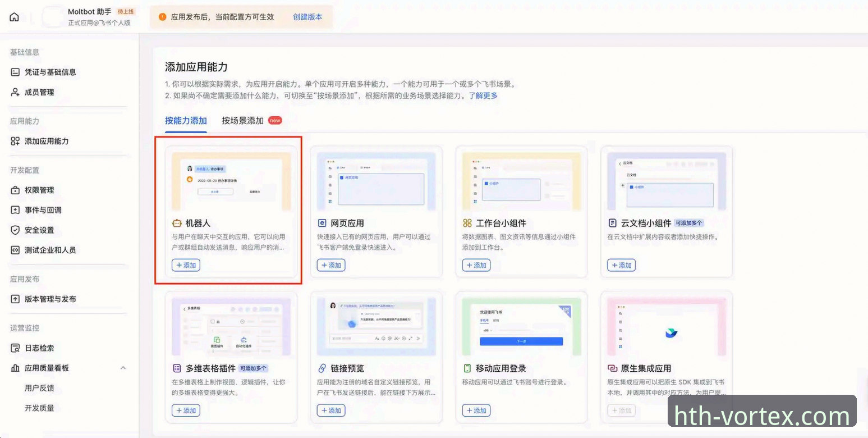Switch to the 按场景添加 tab
This screenshot has width=868, height=438.
(242, 120)
